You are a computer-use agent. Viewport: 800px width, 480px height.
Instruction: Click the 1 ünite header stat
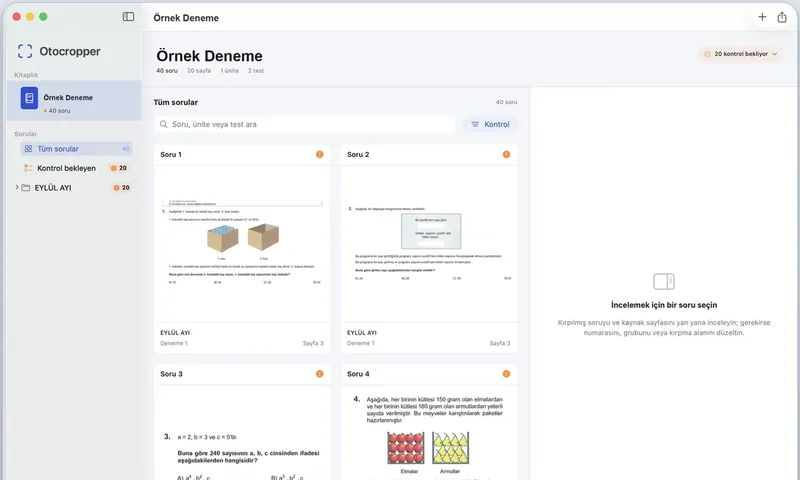(x=230, y=71)
